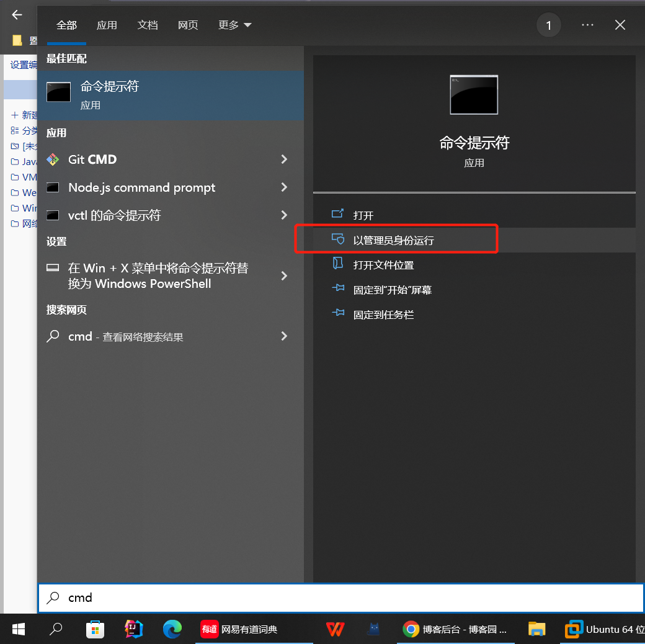645x644 pixels.
Task: Click 打开 in the right pane
Action: tap(474, 215)
